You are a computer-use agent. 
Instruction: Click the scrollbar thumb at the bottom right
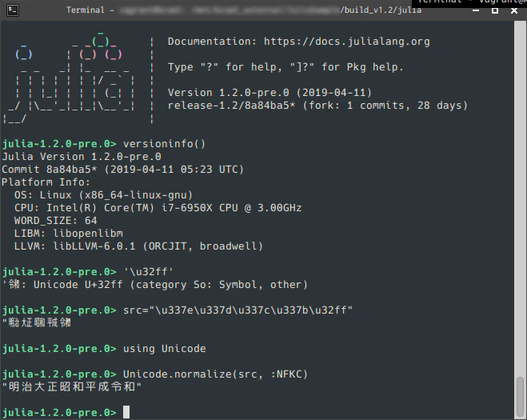point(520,398)
